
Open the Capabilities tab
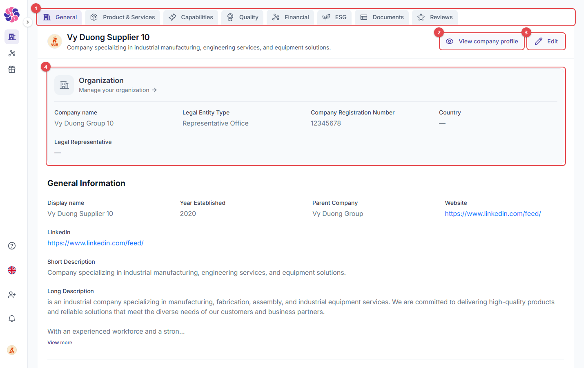191,17
